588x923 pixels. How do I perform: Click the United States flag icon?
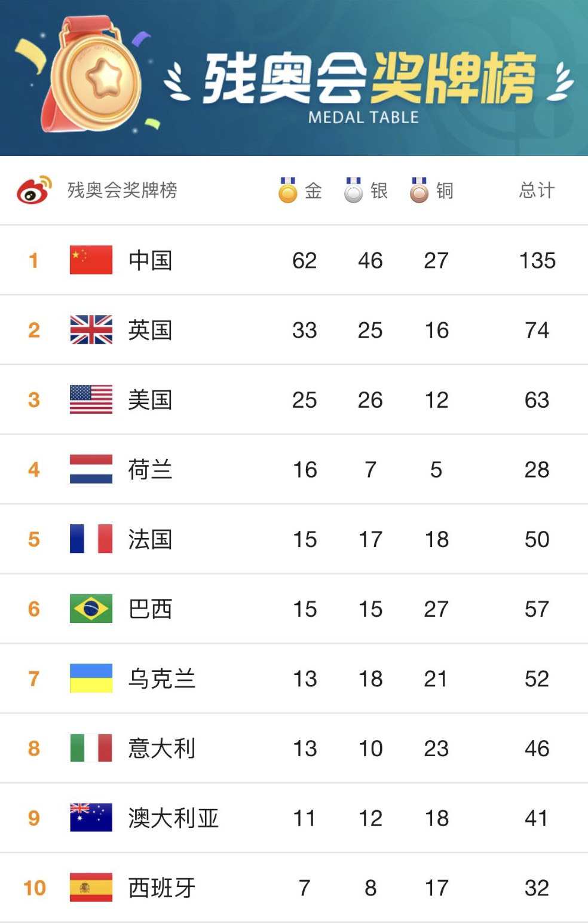pyautogui.click(x=91, y=399)
